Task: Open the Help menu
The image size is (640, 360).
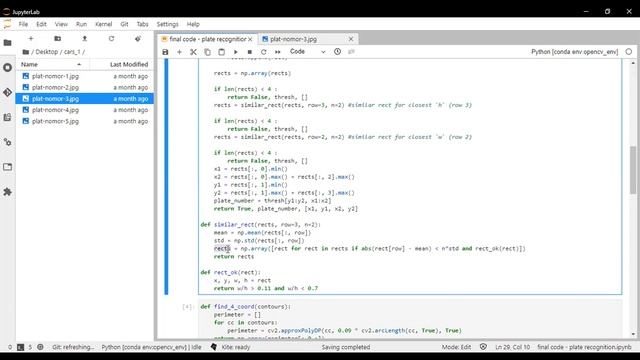Action: 193,24
